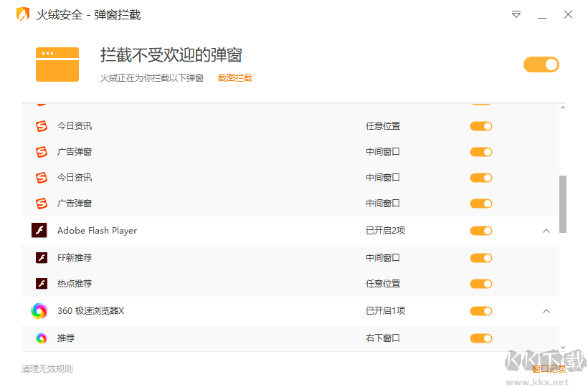This screenshot has height=387, width=588.
Task: Click Sogou icon of 今日资讯 任意位置 row
Action: pos(42,126)
